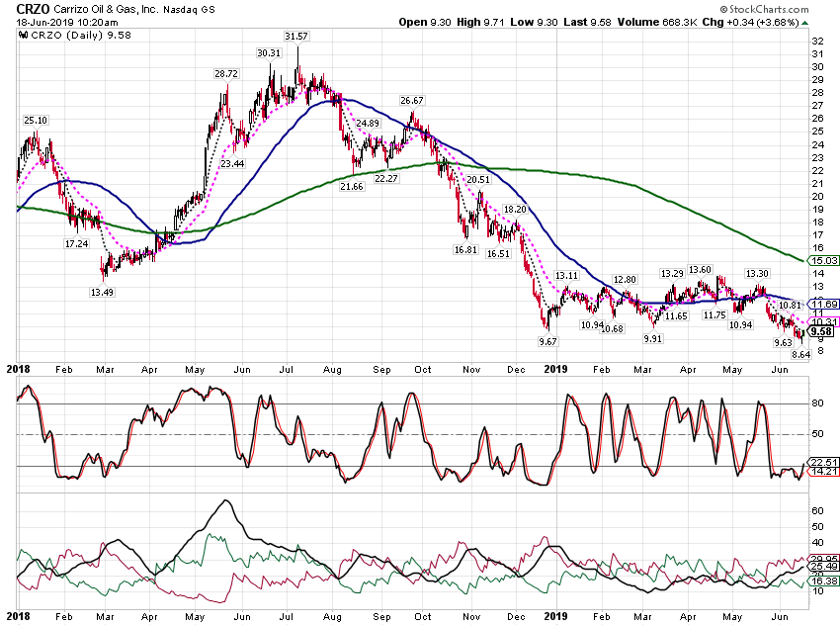Click the High 9.71 value in the header

tap(480, 23)
